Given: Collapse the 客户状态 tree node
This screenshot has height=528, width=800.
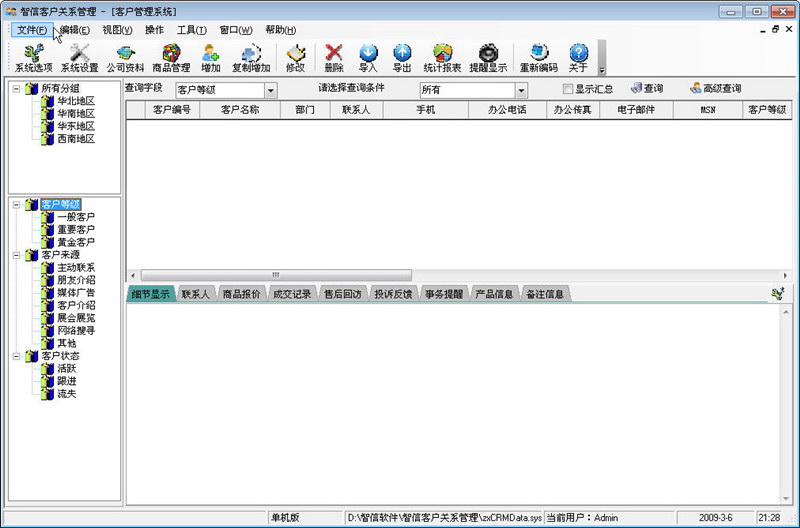Looking at the screenshot, I should tap(16, 356).
